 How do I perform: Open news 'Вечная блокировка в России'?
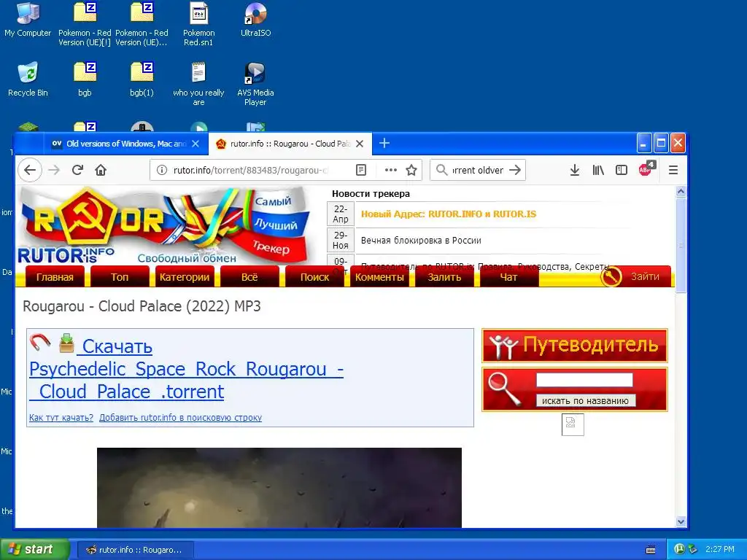tap(421, 241)
